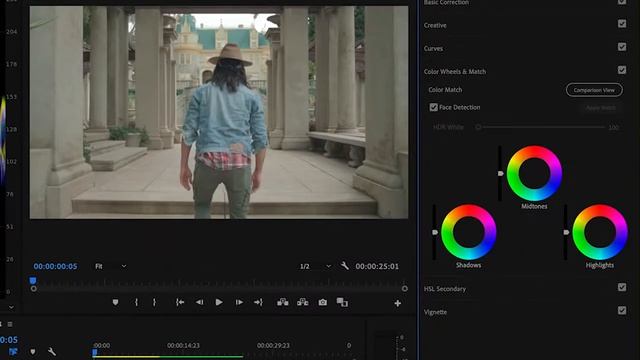The image size is (640, 360).
Task: Click the program monitor playhead marker
Action: 33,280
